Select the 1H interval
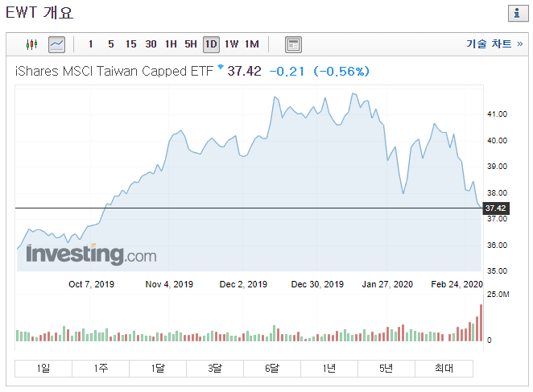The height and width of the screenshot is (392, 533). coord(171,44)
